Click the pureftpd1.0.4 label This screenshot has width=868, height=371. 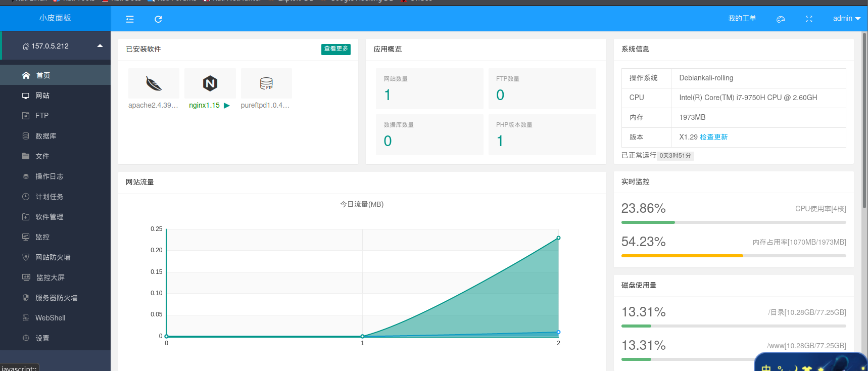tap(265, 105)
